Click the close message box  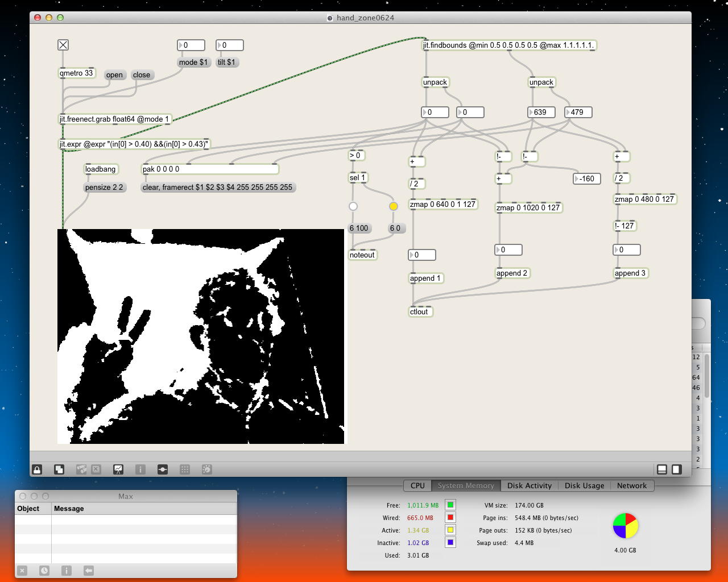(x=142, y=75)
